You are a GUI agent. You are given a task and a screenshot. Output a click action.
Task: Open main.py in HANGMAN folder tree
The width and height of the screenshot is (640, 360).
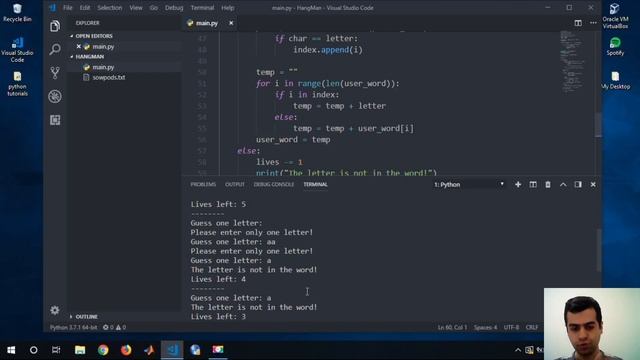click(103, 67)
